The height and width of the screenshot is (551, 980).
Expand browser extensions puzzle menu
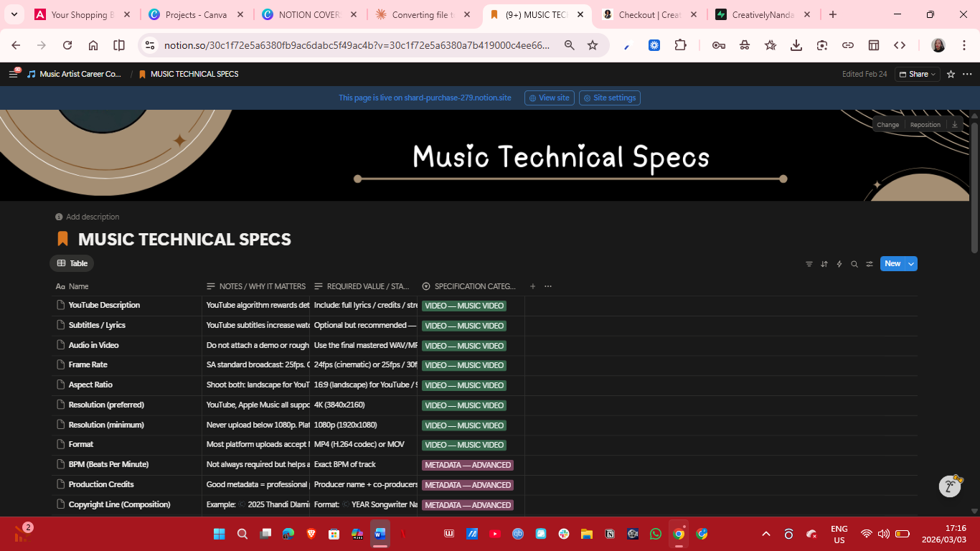coord(680,44)
